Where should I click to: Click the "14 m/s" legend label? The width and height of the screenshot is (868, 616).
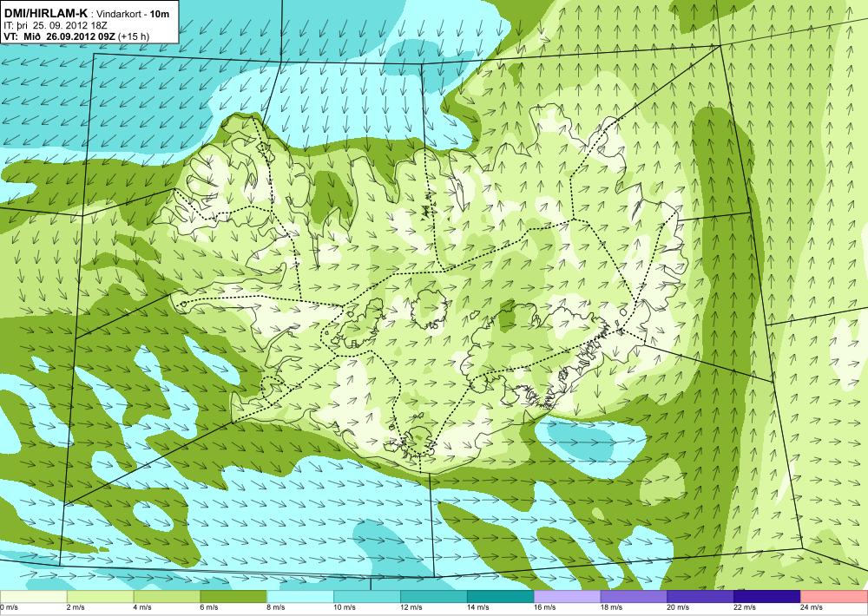[x=477, y=607]
